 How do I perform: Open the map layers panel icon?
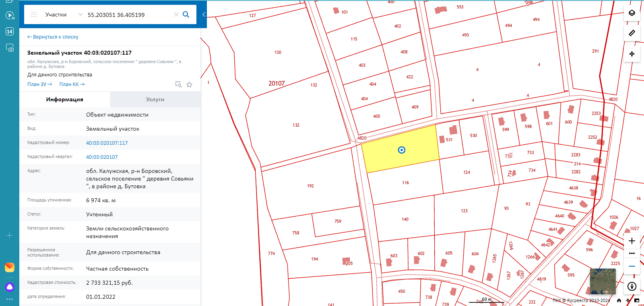[632, 13]
